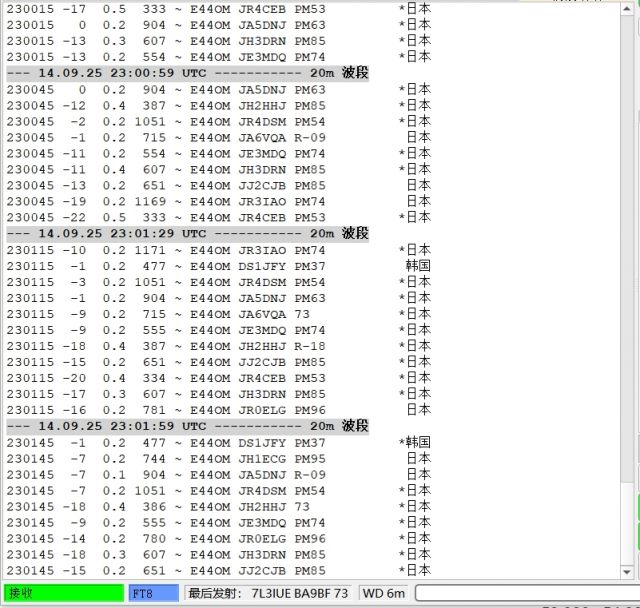Screen dimensions: 640x608
Task: Select the 230145 JJ2CJB PM85 decode row
Action: click(x=218, y=570)
